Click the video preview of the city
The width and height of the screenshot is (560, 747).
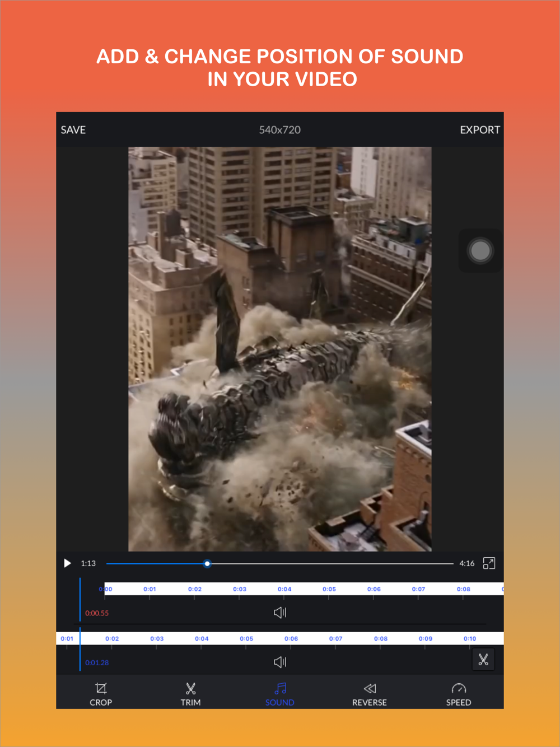[280, 349]
